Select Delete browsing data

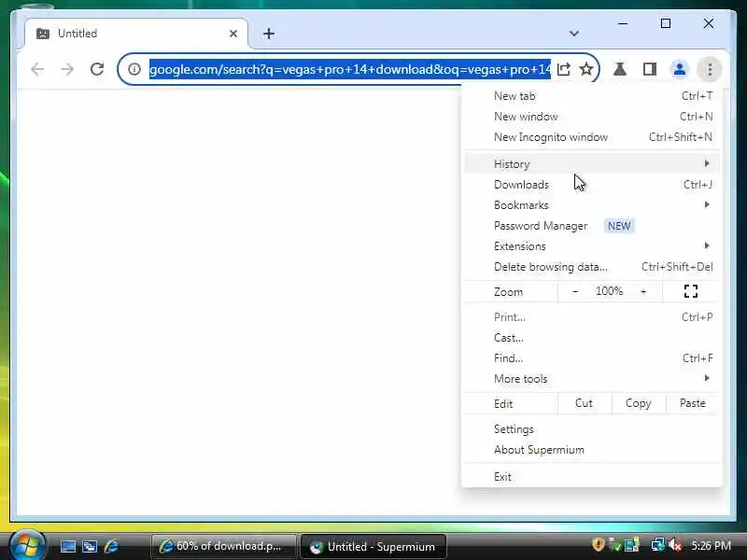tap(591, 267)
